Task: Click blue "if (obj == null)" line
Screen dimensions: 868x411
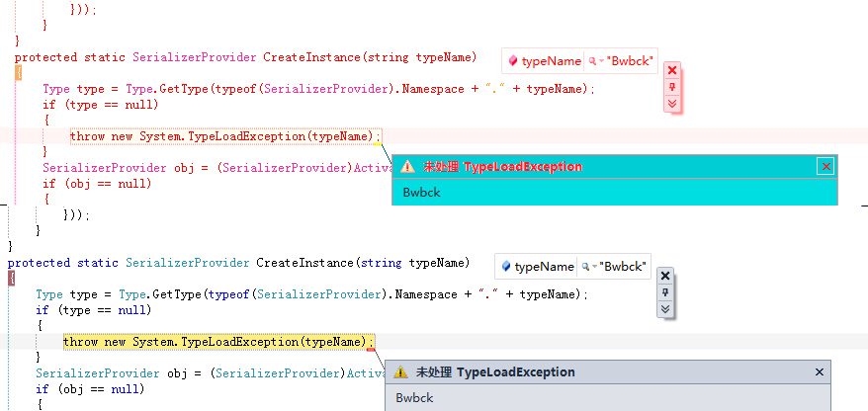Action: [x=90, y=389]
